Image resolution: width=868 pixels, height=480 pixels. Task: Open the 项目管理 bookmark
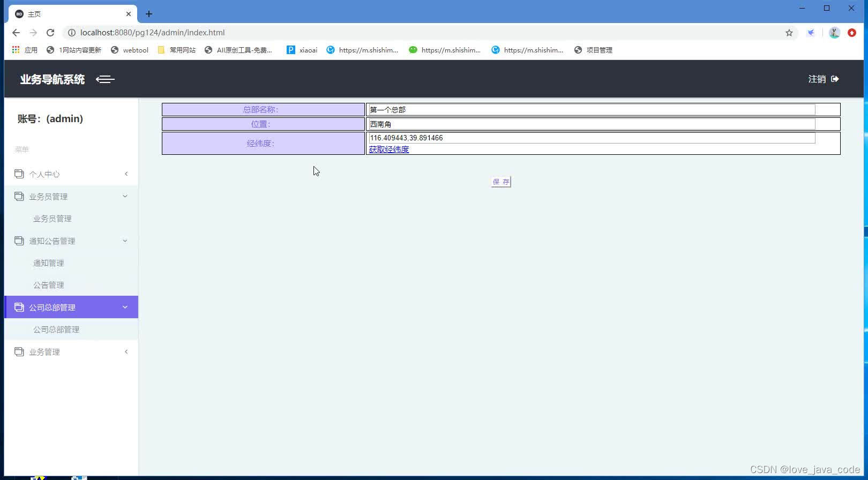593,50
